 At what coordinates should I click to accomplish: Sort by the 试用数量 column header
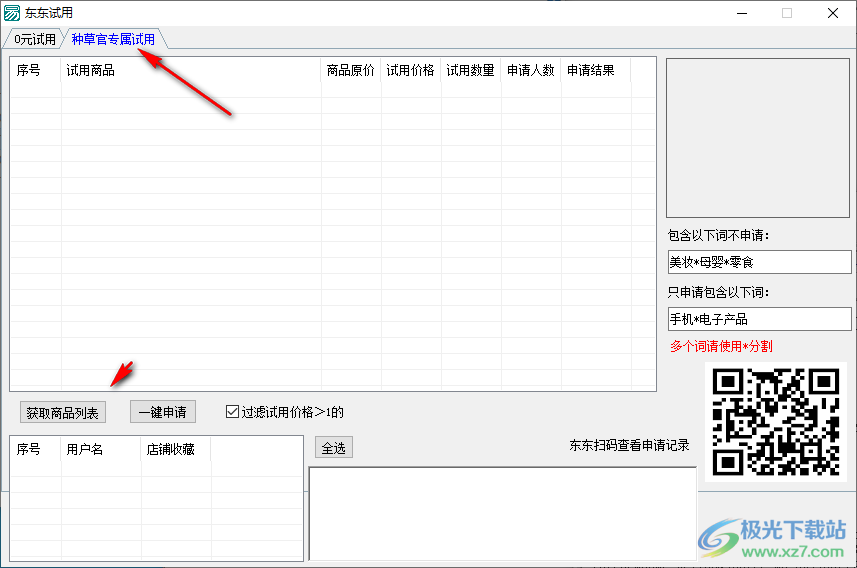click(471, 71)
